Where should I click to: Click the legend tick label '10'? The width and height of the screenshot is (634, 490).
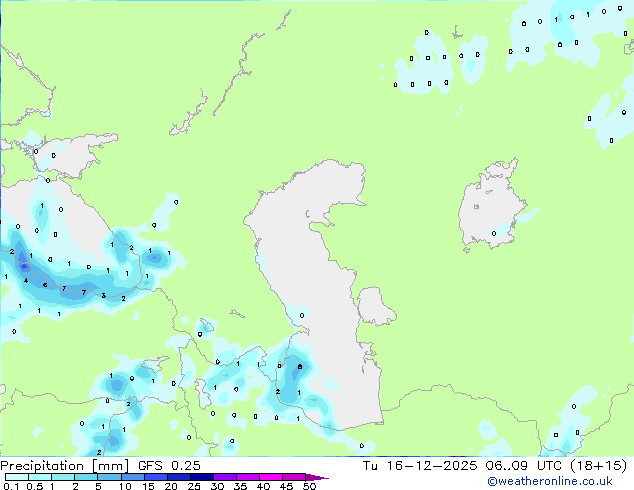point(125,486)
